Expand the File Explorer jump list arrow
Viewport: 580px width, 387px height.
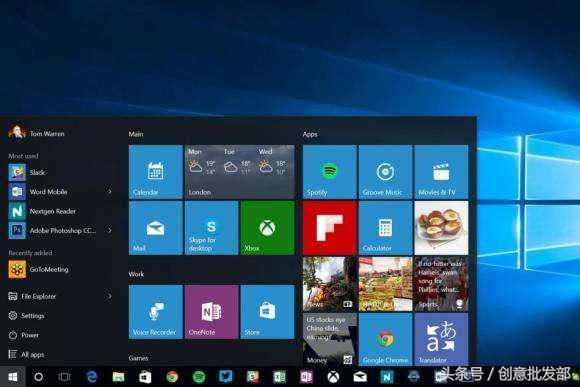(109, 296)
